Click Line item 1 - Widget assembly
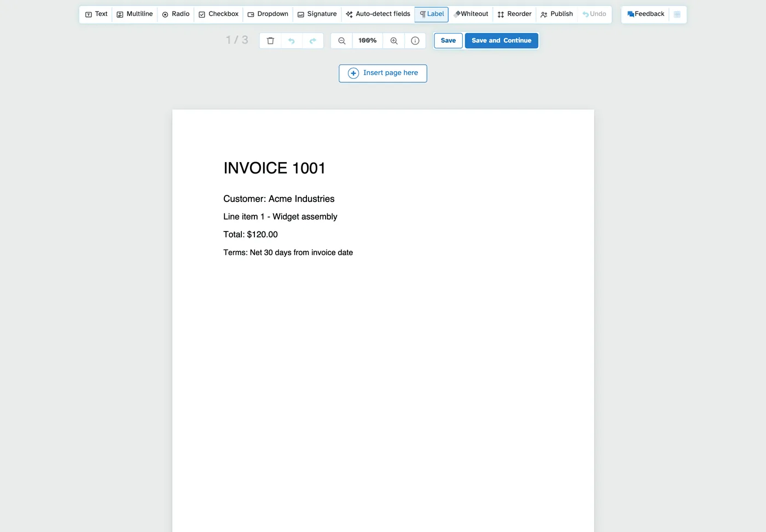 coord(280,217)
